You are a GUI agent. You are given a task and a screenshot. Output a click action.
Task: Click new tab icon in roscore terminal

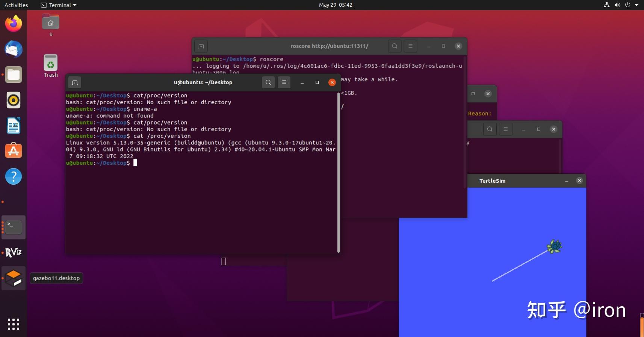click(x=201, y=46)
